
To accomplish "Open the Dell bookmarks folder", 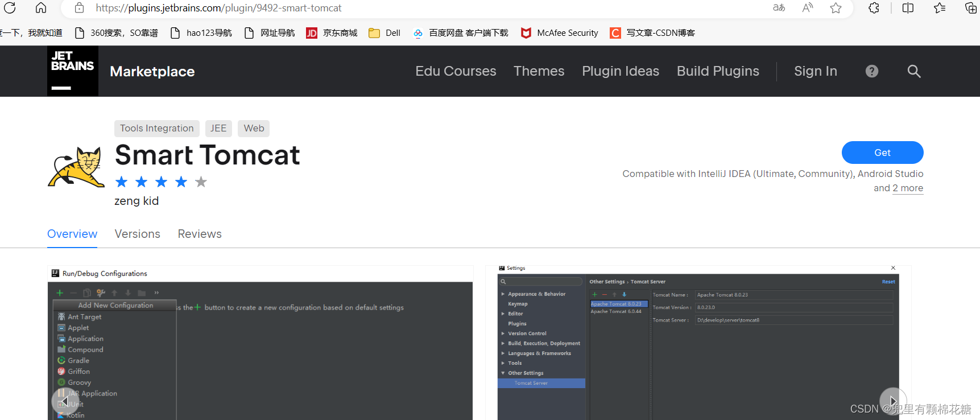I will point(384,33).
